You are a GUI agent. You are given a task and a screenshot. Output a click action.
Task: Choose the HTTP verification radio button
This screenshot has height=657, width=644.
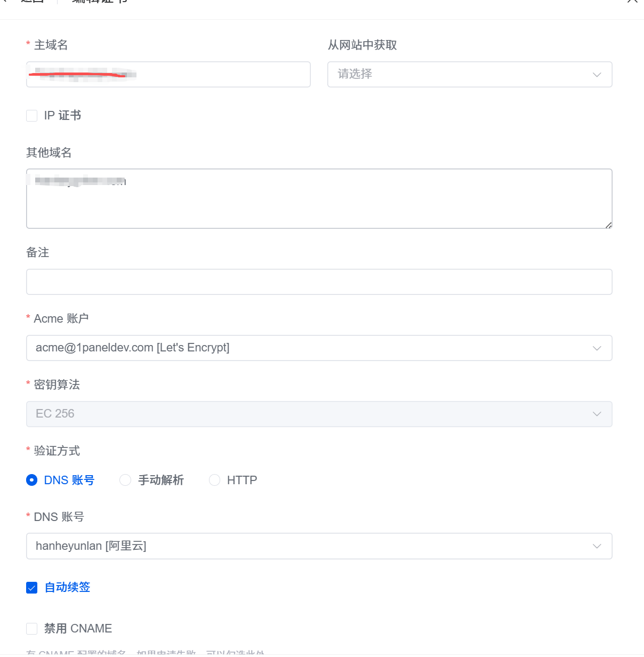click(214, 480)
